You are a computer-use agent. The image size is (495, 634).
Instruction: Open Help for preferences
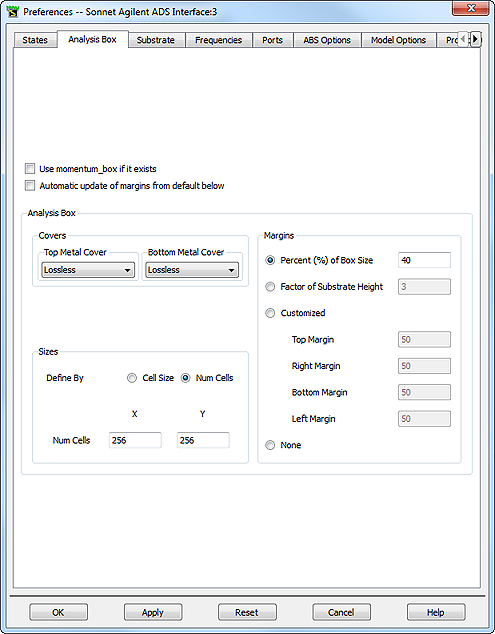(x=436, y=612)
